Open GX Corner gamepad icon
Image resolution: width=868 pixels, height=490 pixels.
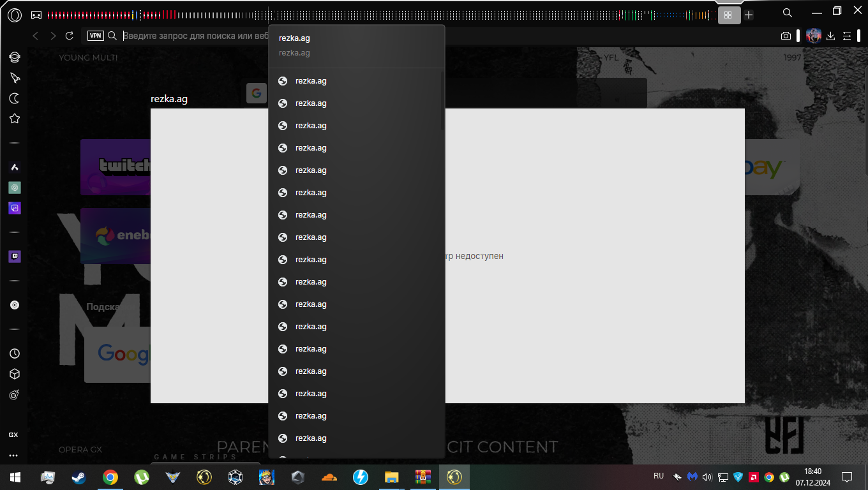[36, 15]
